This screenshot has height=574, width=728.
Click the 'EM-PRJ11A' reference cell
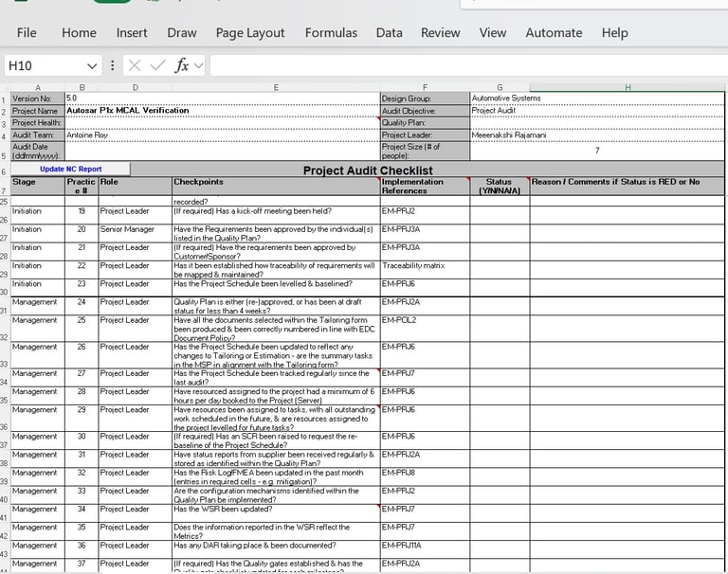pyautogui.click(x=425, y=549)
